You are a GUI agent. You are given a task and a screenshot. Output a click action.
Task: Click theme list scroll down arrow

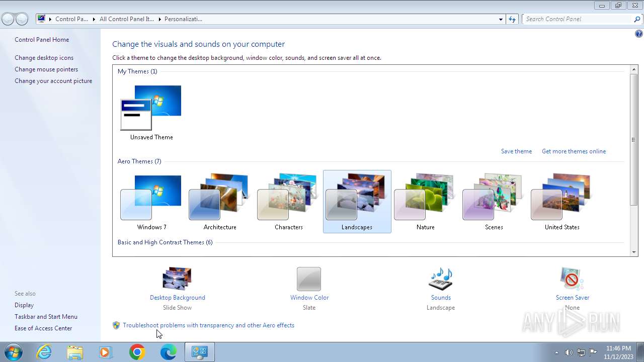pos(634,252)
